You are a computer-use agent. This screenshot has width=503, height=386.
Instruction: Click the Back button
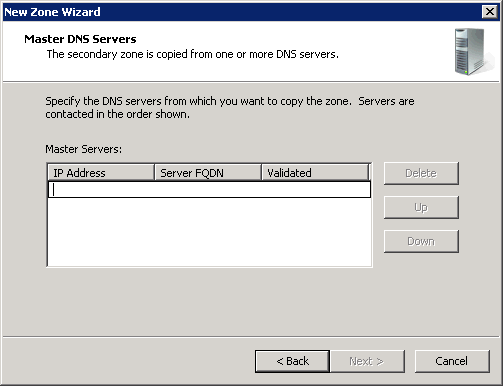(x=292, y=361)
